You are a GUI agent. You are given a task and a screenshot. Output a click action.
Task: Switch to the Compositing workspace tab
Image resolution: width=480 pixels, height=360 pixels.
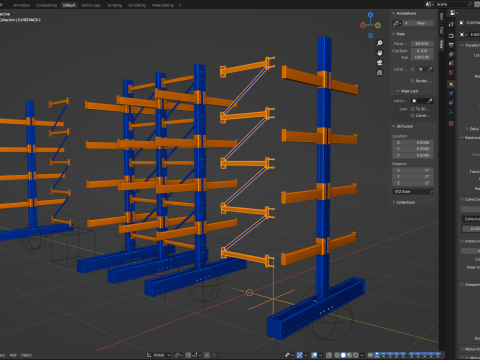46,5
